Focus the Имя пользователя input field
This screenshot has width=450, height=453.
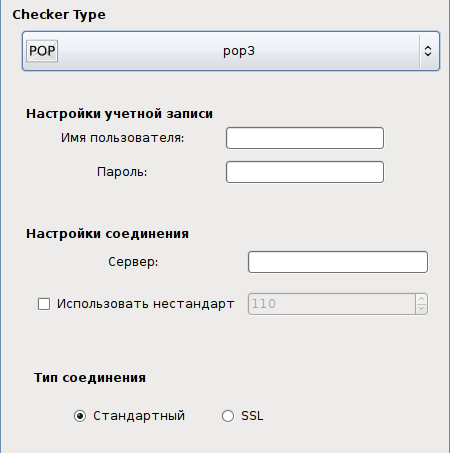click(305, 138)
